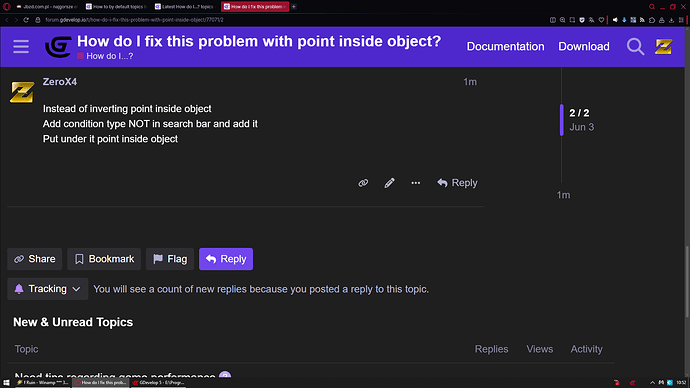Image resolution: width=690 pixels, height=388 pixels.
Task: Open the Documentation link
Action: click(x=505, y=46)
